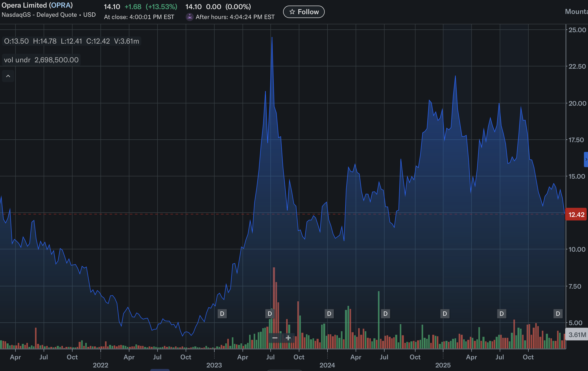The height and width of the screenshot is (371, 588).
Task: Click the dividend D marker near January 2024
Action: [329, 314]
